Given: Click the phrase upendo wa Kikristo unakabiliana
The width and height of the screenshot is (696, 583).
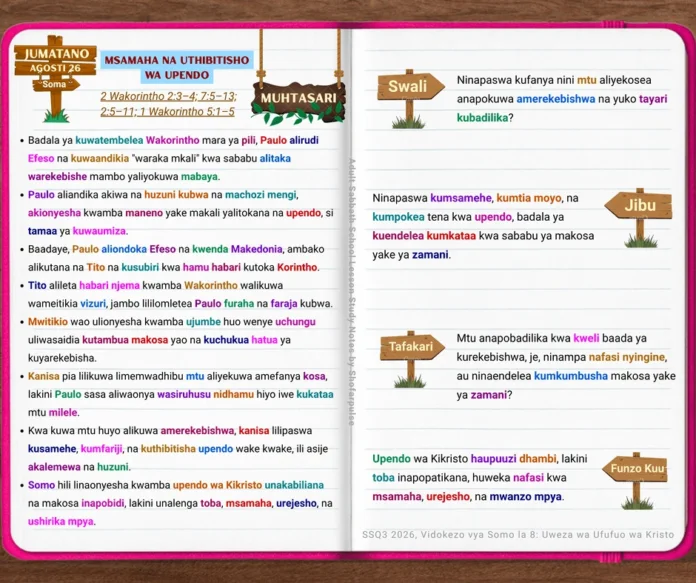Looking at the screenshot, I should coord(248,485).
